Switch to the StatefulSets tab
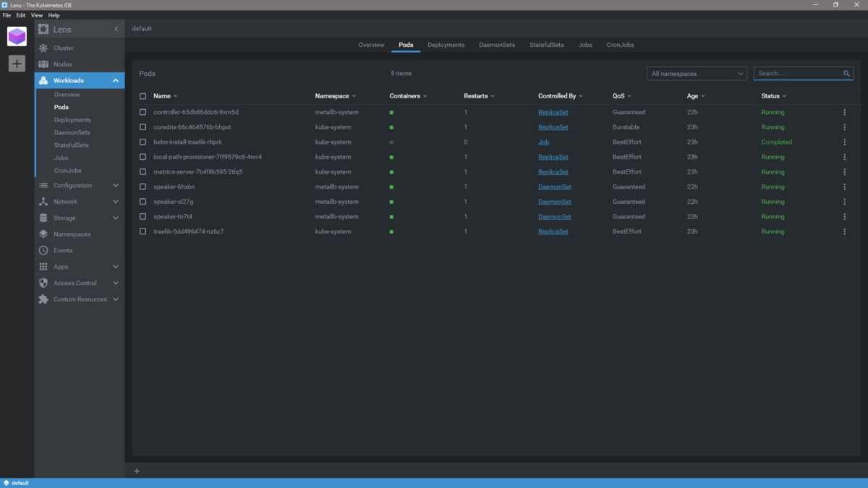The image size is (868, 488). 546,45
